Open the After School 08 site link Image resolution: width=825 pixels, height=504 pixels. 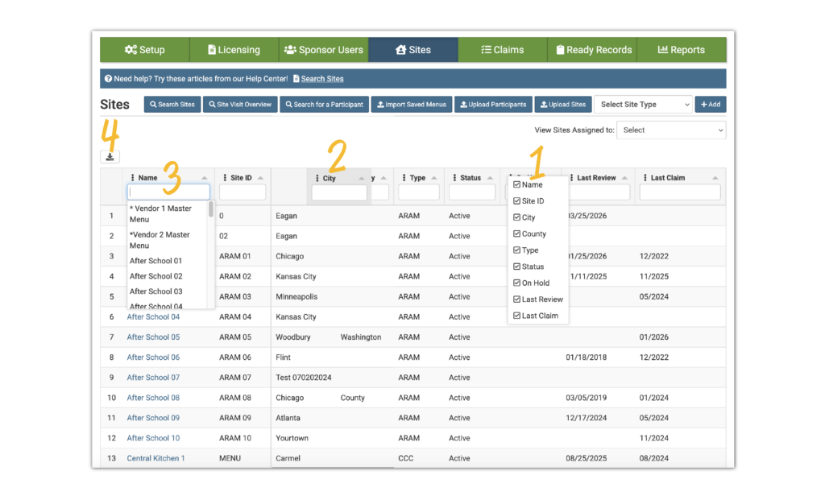153,397
